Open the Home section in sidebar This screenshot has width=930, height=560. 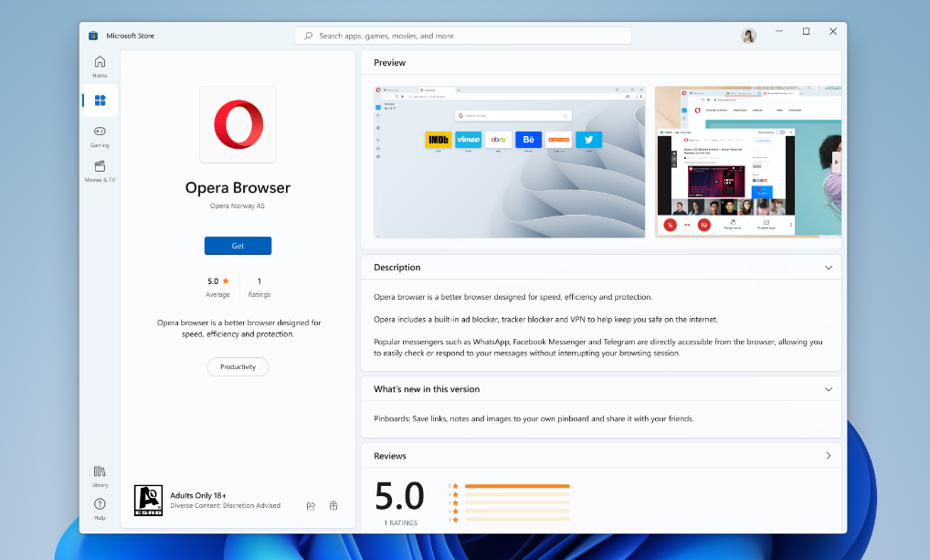[x=100, y=66]
